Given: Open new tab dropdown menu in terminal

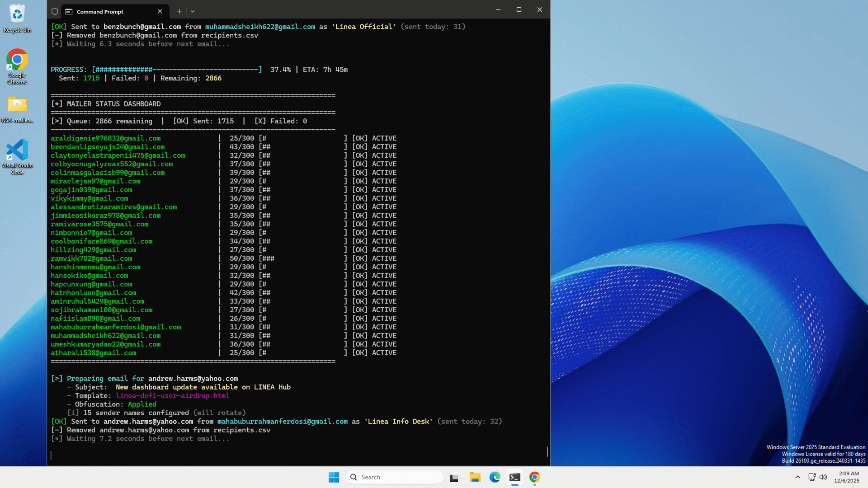Looking at the screenshot, I should pyautogui.click(x=193, y=11).
